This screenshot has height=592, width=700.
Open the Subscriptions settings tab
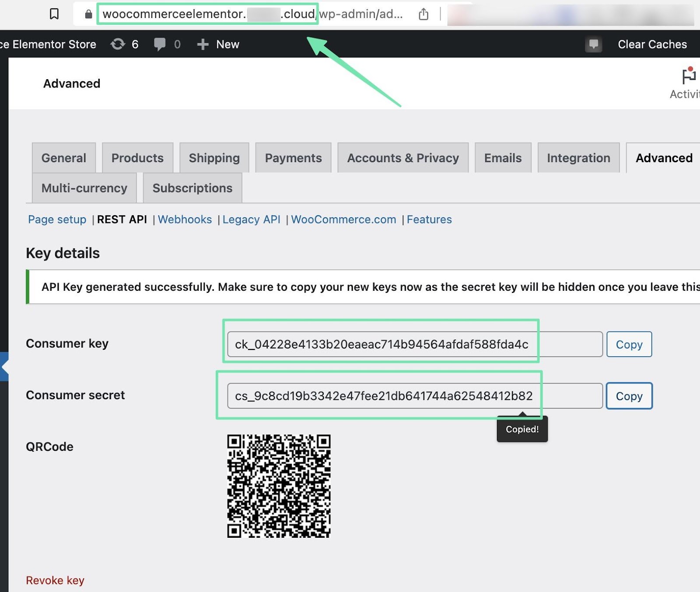coord(192,188)
